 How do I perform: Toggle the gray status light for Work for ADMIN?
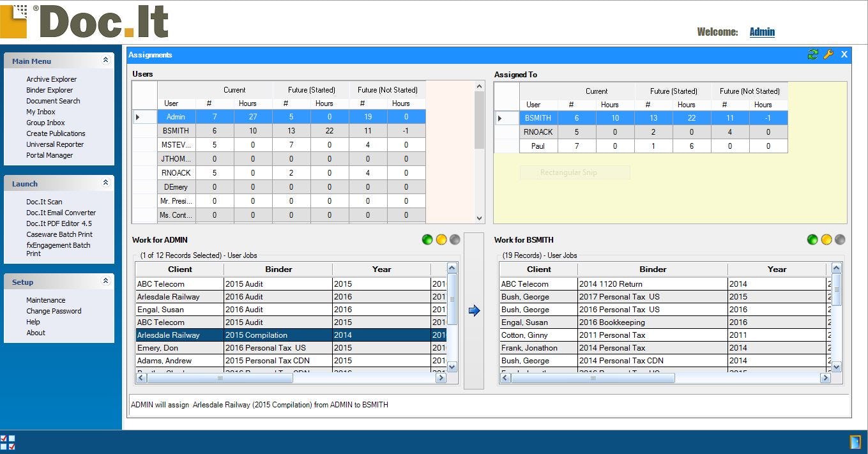click(x=455, y=239)
